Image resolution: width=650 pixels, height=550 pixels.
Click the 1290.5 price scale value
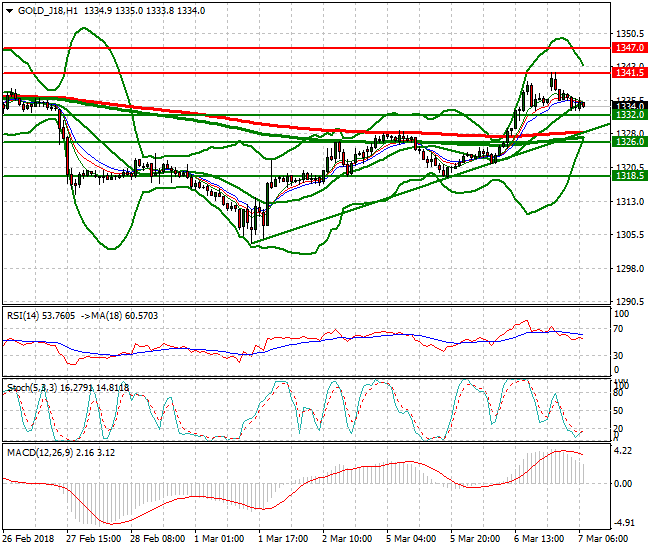pyautogui.click(x=630, y=301)
